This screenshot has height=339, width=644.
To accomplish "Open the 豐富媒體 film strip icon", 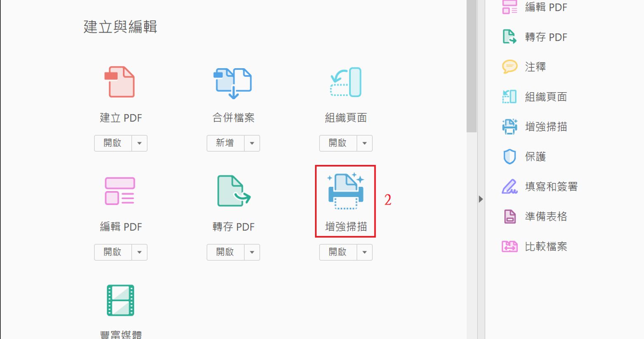I will click(120, 300).
